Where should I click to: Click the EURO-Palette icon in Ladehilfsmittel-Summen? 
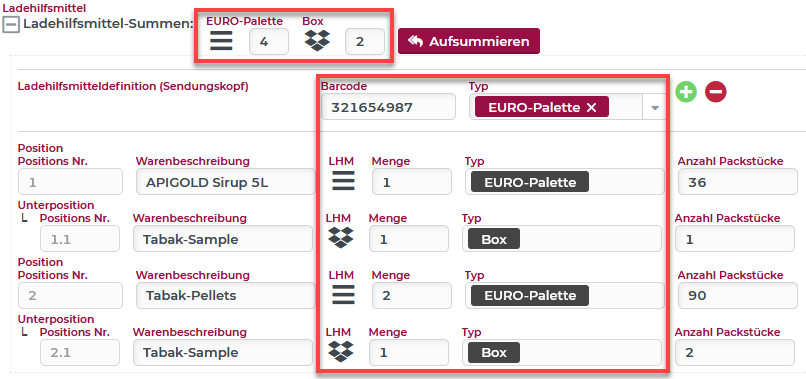221,41
